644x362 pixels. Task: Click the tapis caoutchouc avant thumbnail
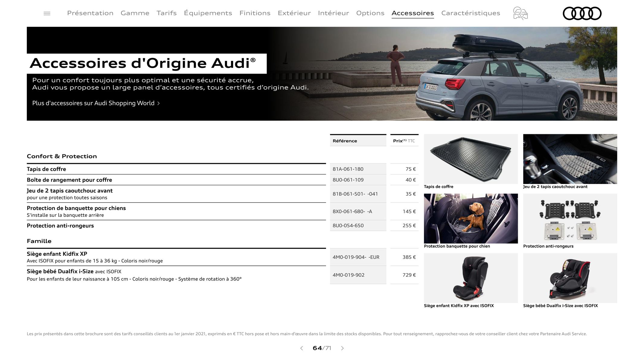pyautogui.click(x=570, y=159)
